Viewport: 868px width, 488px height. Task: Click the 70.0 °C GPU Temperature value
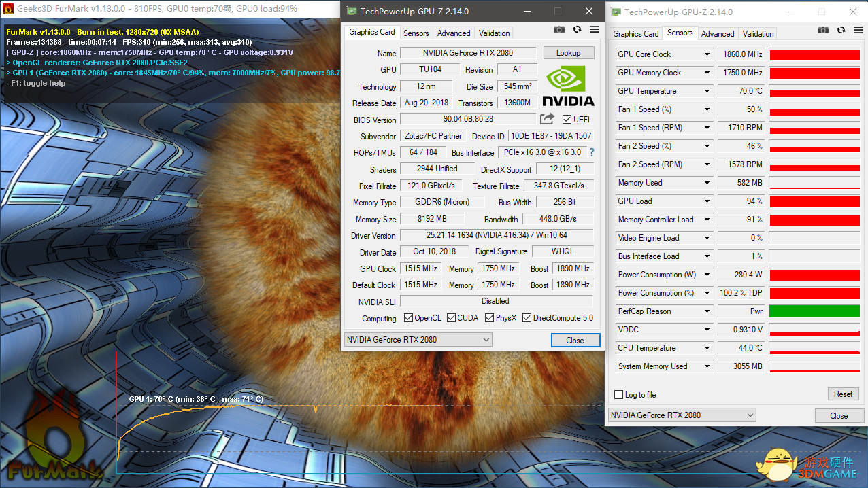click(741, 91)
